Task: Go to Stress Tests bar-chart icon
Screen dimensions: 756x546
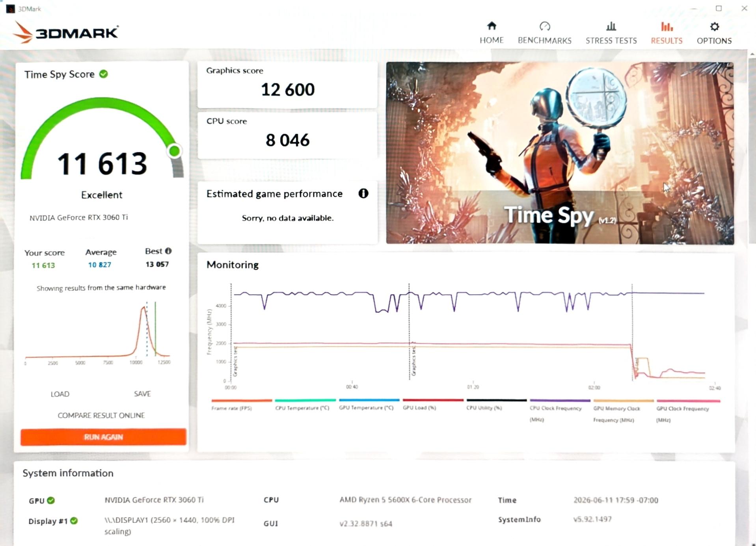Action: (611, 26)
